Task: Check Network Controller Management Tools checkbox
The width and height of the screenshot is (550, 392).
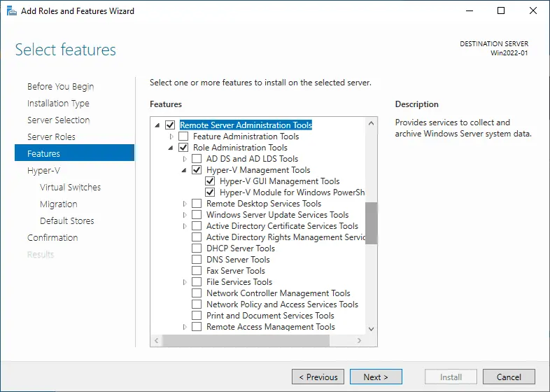Action: (197, 293)
